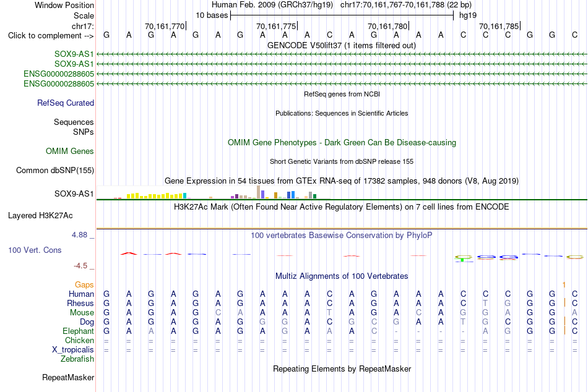This screenshot has width=588, height=392.
Task: Click the orange Gaps row label
Action: point(84,285)
